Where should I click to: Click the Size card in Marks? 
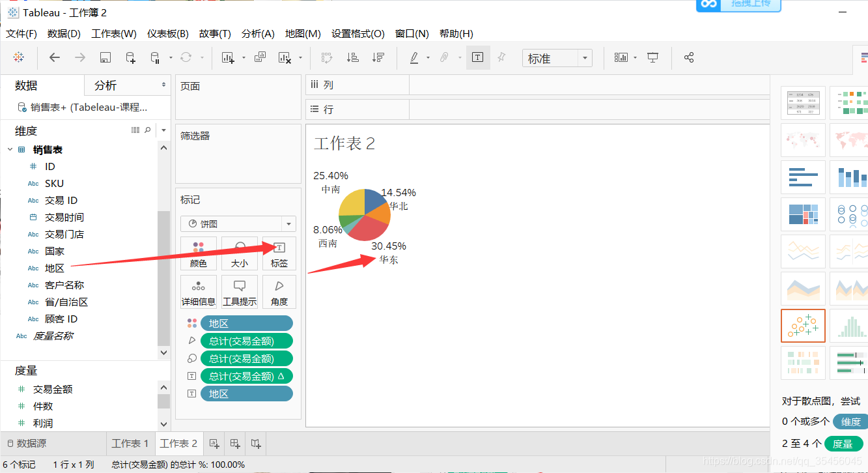tap(239, 253)
